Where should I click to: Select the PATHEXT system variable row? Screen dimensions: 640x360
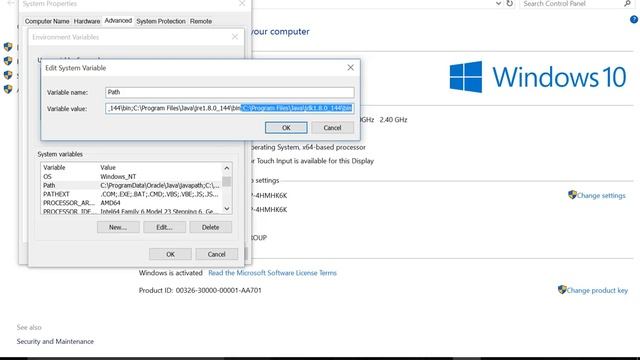click(x=131, y=194)
